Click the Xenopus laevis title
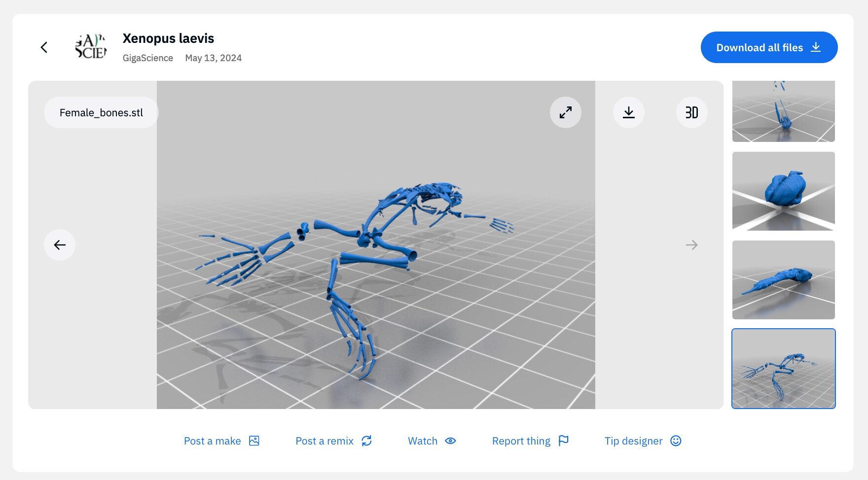This screenshot has height=480, width=868. (168, 38)
